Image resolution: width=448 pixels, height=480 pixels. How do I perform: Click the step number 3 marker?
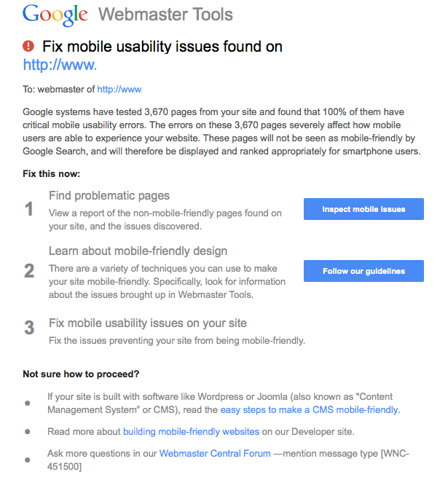29,328
